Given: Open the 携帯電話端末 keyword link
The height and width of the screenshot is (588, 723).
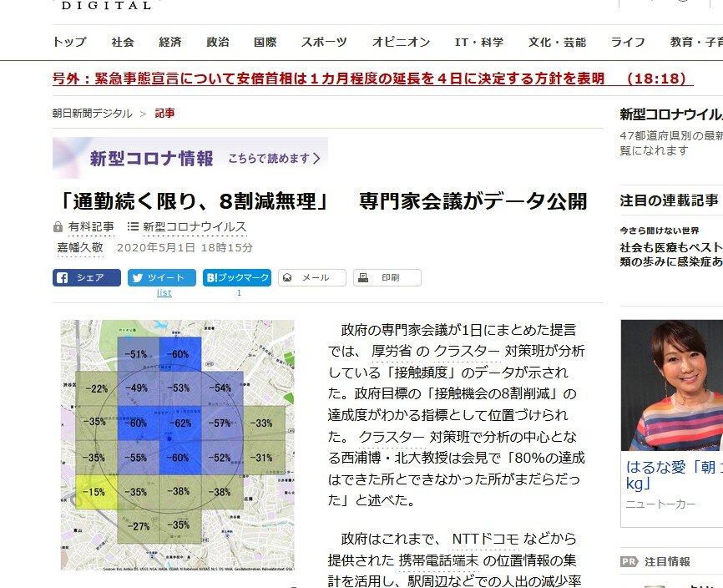Looking at the screenshot, I should pos(438,560).
